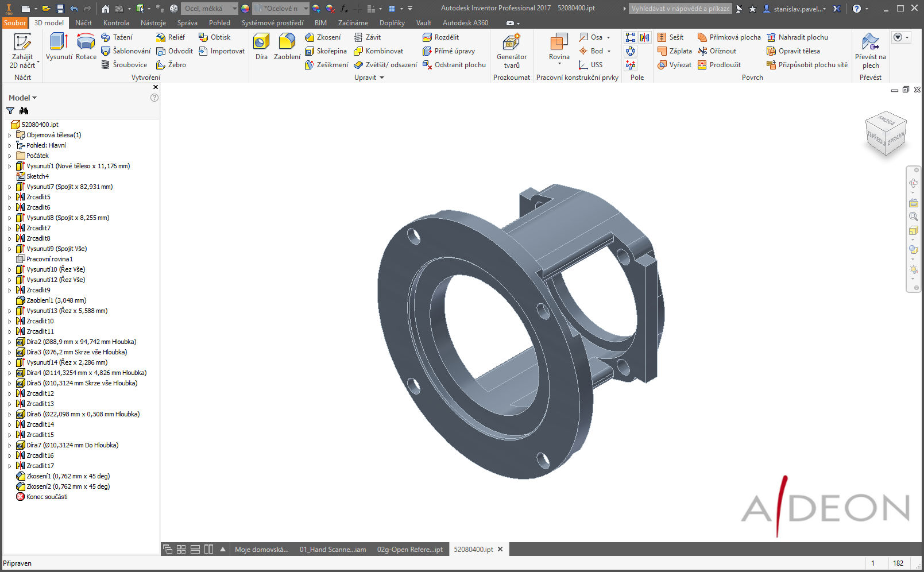Viewport: 924px width, 572px height.
Task: Click Přizpůsobit plochu sítě
Action: pyautogui.click(x=807, y=65)
